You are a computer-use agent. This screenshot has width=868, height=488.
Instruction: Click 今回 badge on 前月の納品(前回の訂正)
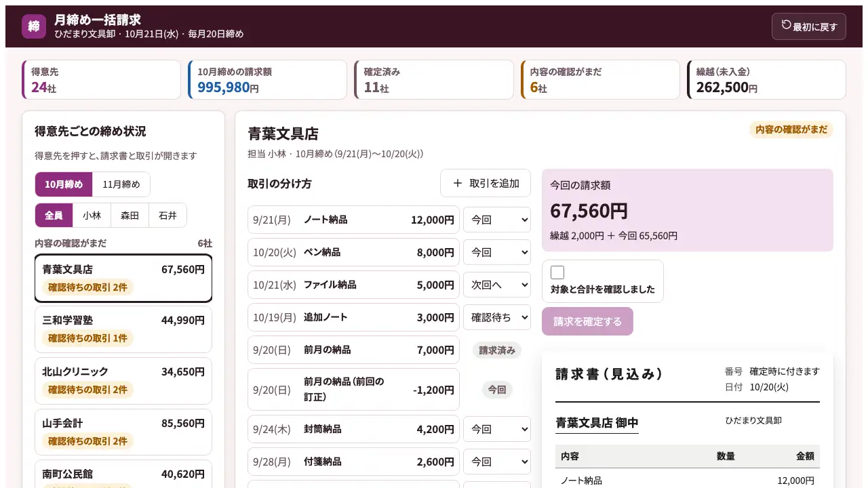click(x=497, y=390)
